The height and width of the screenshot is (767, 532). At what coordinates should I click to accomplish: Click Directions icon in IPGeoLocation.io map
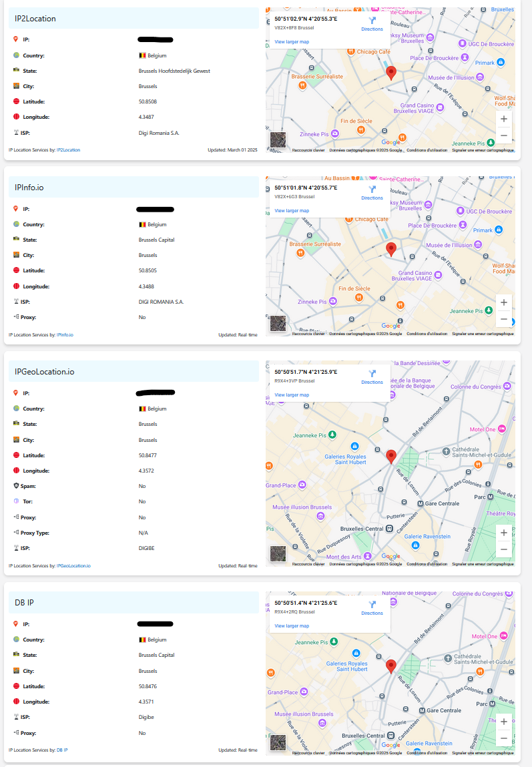[372, 374]
